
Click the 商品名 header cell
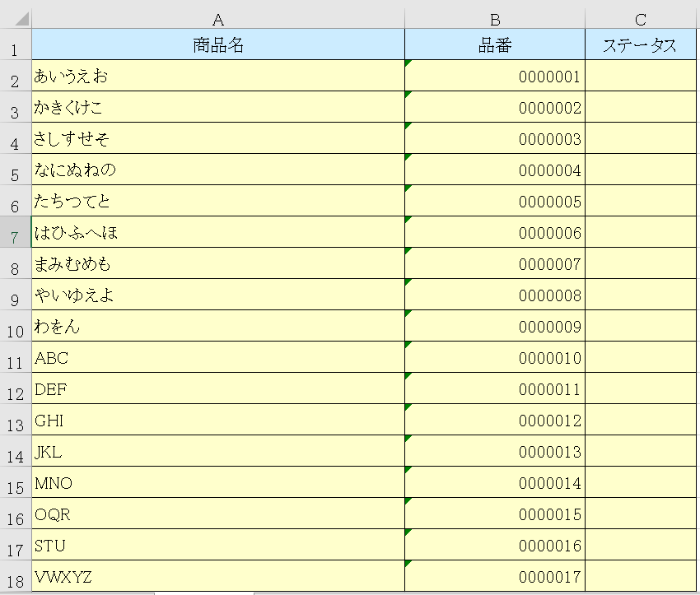216,44
